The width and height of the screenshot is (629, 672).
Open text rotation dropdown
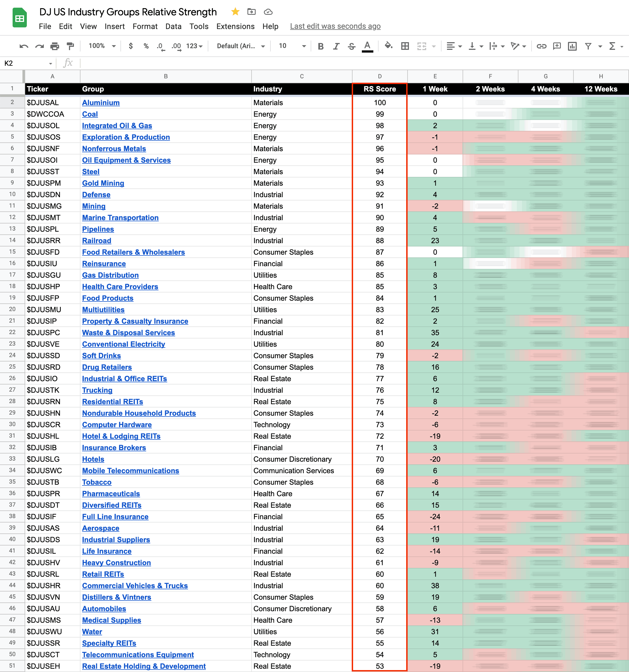click(518, 46)
